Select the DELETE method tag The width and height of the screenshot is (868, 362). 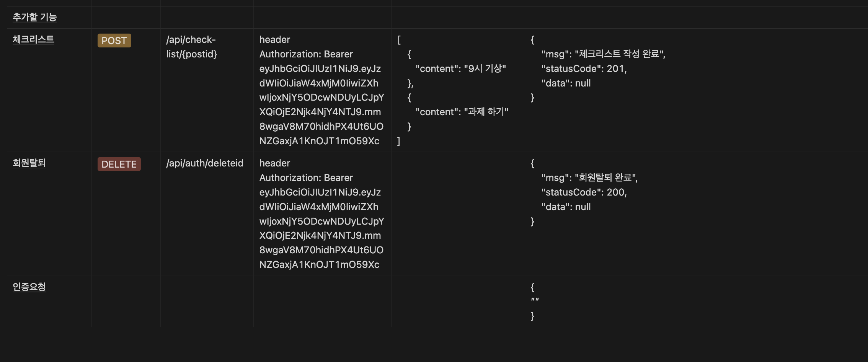click(x=119, y=164)
